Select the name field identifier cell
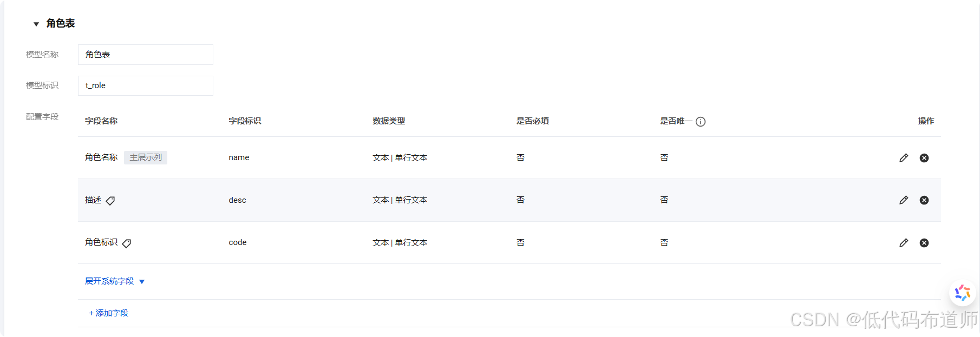980x337 pixels. tap(239, 157)
